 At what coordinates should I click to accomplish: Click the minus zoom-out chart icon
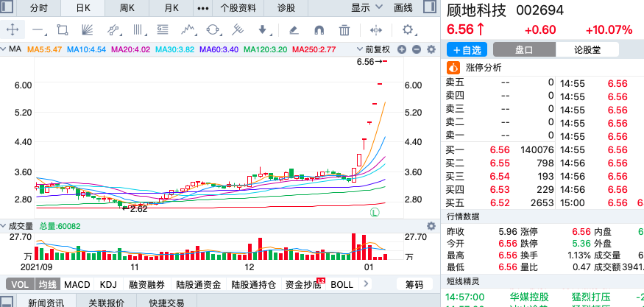(417, 49)
